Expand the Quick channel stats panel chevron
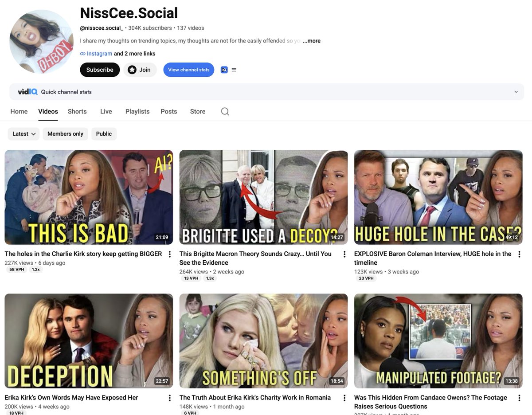The image size is (532, 415). pyautogui.click(x=516, y=92)
